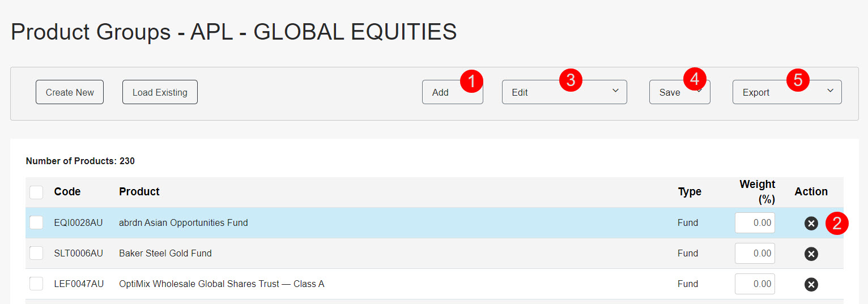Remove OptiMix Wholesale Global Shares Trust
Viewport: 868px width, 304px height.
click(x=811, y=284)
